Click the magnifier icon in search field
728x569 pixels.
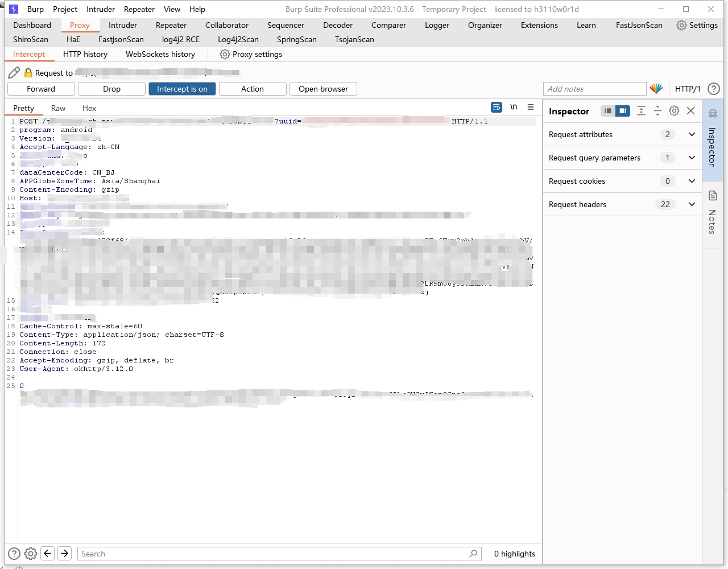(473, 553)
